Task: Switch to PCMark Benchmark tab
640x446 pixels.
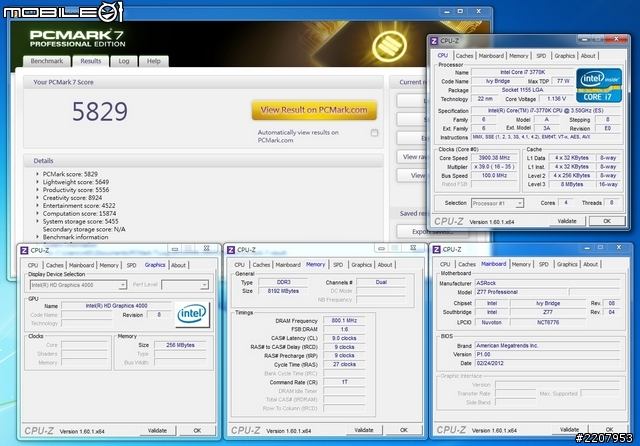Action: [x=47, y=61]
